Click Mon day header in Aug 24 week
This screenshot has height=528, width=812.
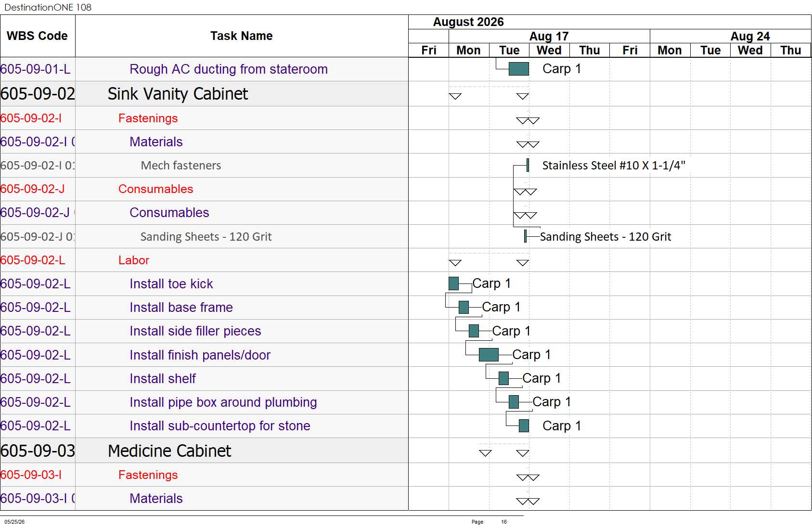click(x=670, y=51)
